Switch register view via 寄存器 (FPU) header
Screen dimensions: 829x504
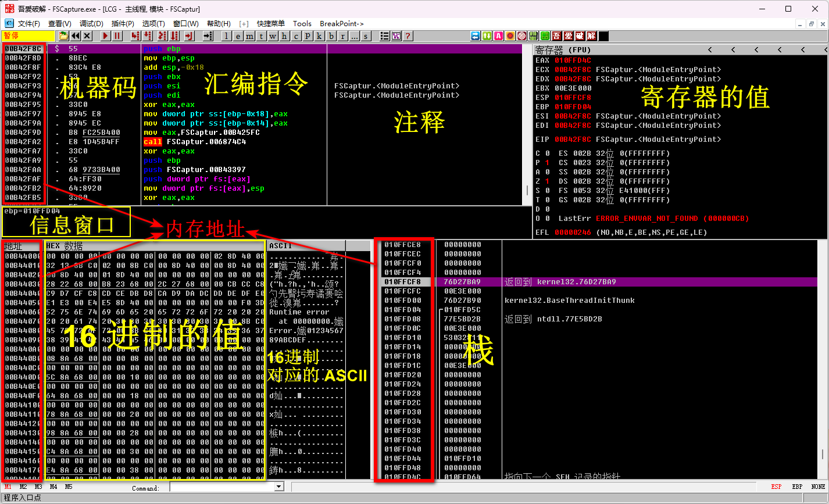pos(562,50)
